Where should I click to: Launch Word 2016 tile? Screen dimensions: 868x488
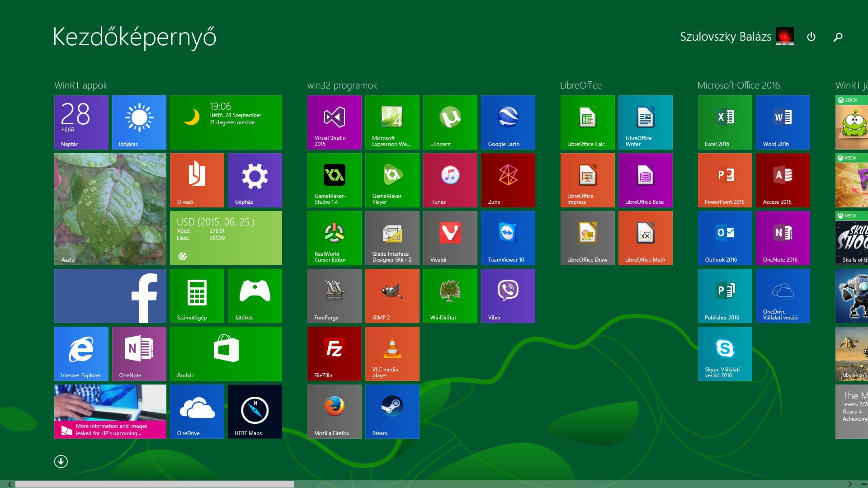783,122
